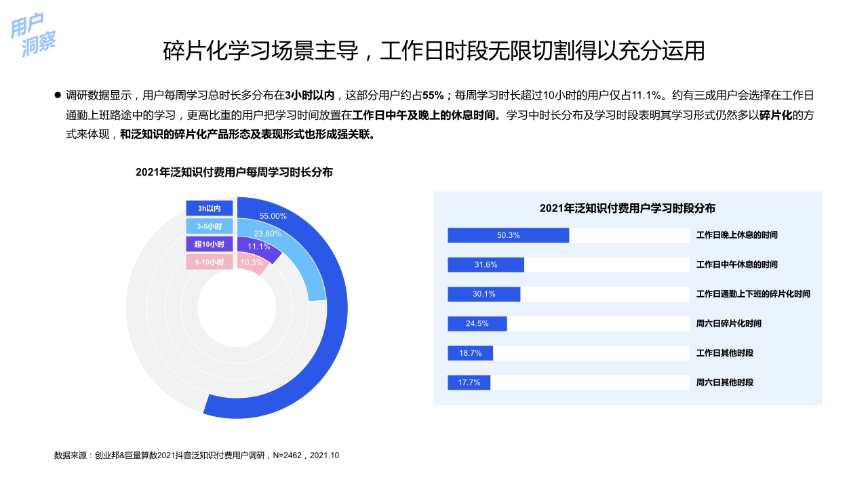
Task: Select the 24.5% bar for 周六日碎片化时间
Action: (477, 324)
